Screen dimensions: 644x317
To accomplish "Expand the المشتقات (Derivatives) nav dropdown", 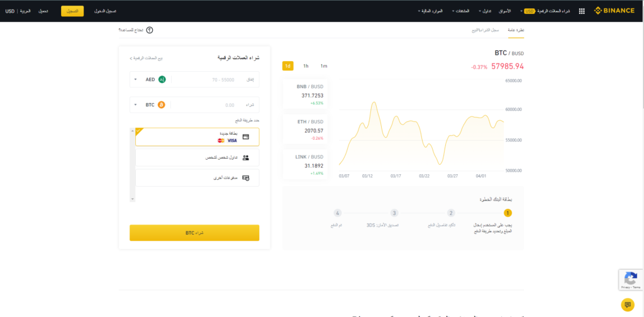I will 461,11.
